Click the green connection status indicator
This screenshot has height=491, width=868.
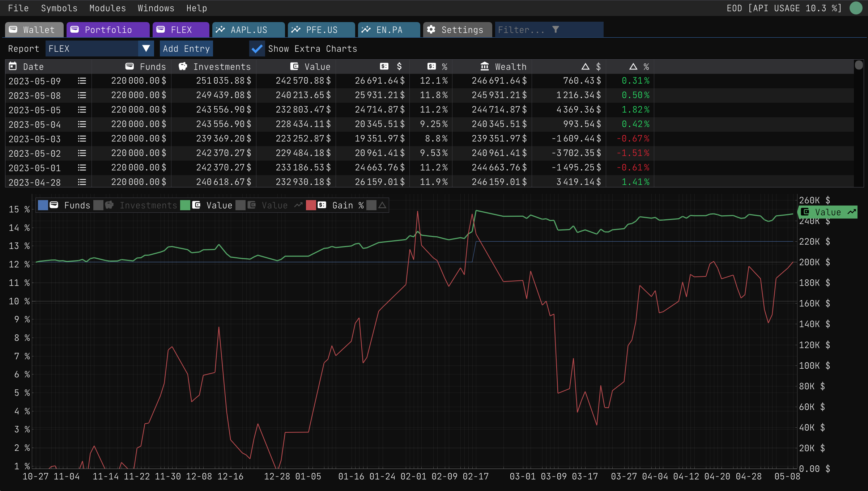point(856,8)
